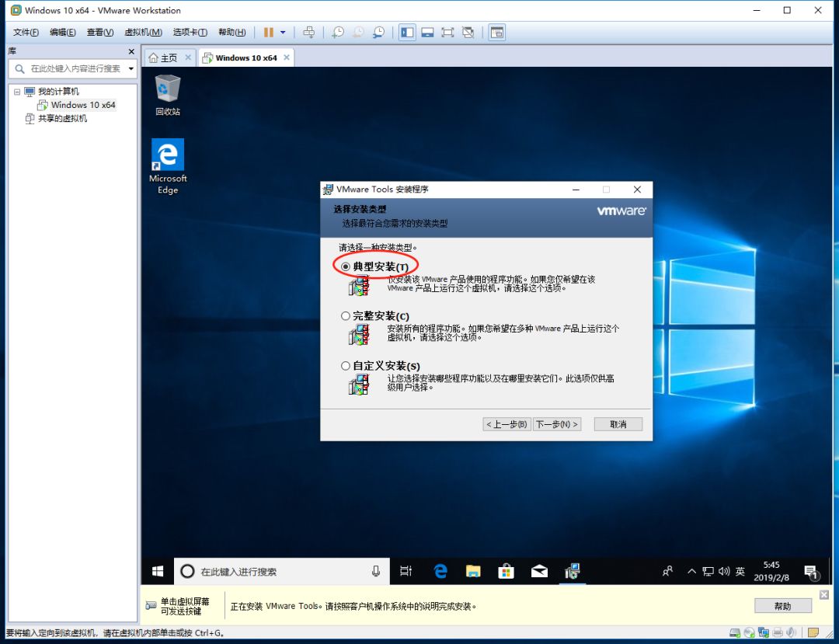Screen dimensions: 839x644
Task: Open Task View on the guest taskbar
Action: tap(406, 571)
